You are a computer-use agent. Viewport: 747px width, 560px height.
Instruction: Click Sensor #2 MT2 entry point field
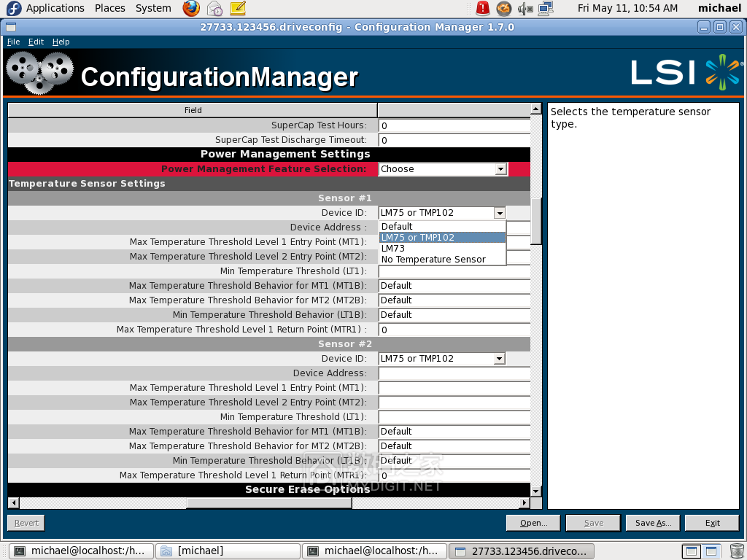point(454,402)
